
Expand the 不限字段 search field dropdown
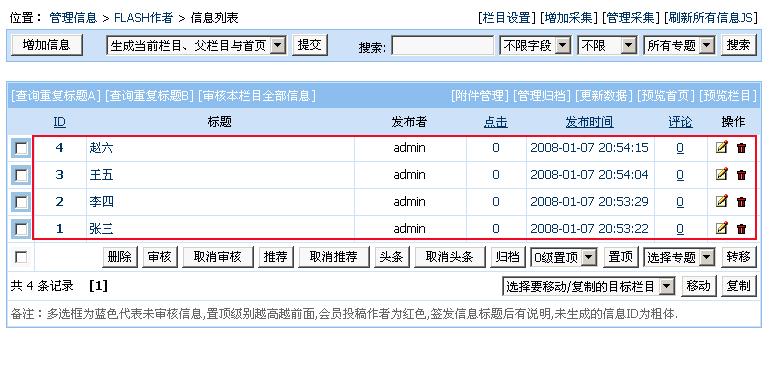click(536, 46)
